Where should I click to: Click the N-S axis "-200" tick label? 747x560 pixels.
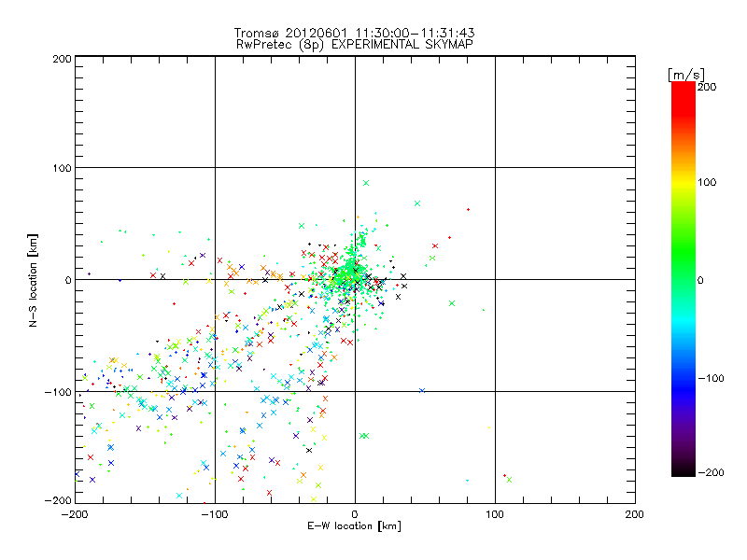[58, 500]
